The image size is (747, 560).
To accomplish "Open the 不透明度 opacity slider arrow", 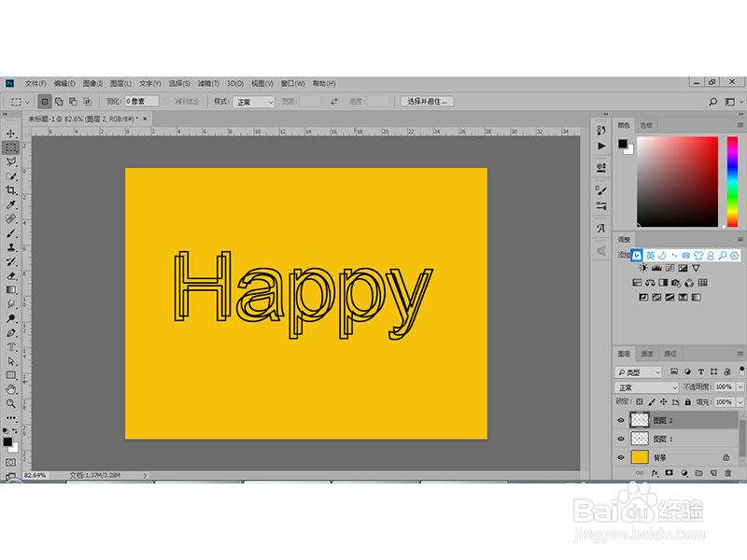I will (740, 386).
